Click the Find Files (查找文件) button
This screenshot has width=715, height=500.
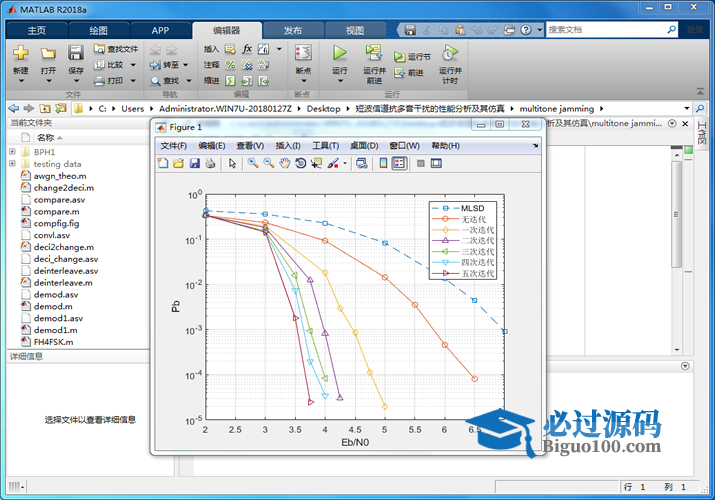pyautogui.click(x=116, y=48)
